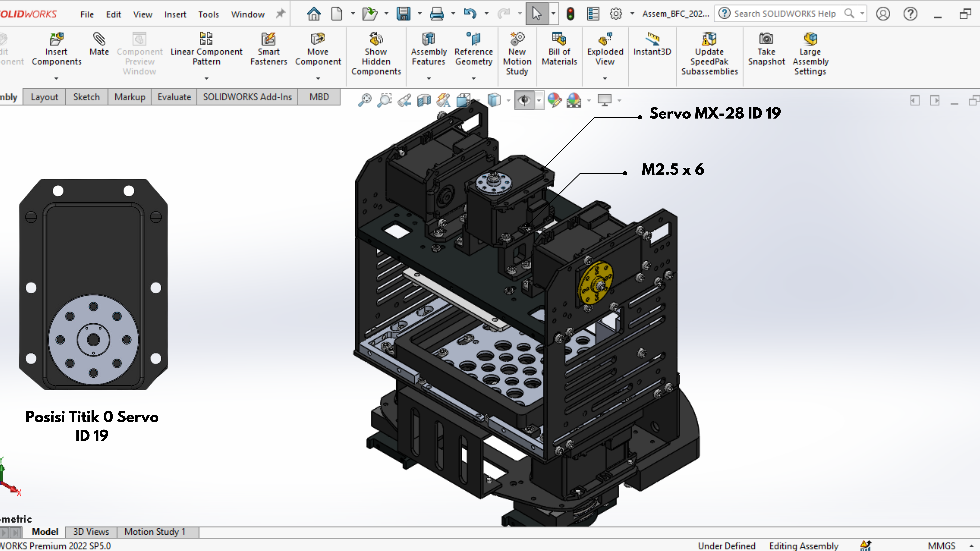Open the Hide/Show Items dropdown arrow
The width and height of the screenshot is (980, 551).
tap(539, 100)
